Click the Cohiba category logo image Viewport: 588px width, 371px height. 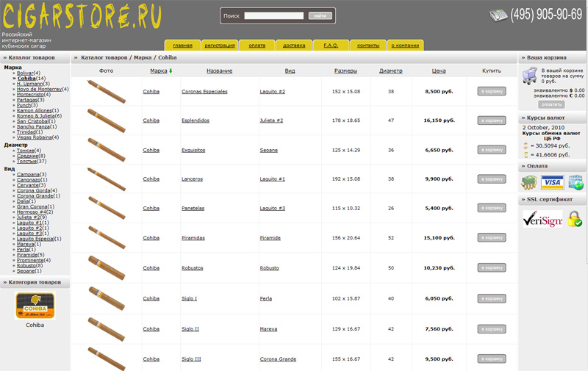(x=35, y=306)
